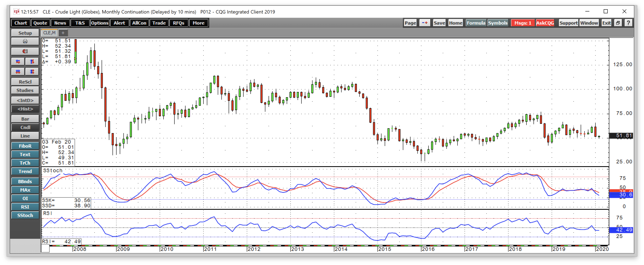The width and height of the screenshot is (644, 265).
Task: Click the Exit button
Action: coord(606,23)
